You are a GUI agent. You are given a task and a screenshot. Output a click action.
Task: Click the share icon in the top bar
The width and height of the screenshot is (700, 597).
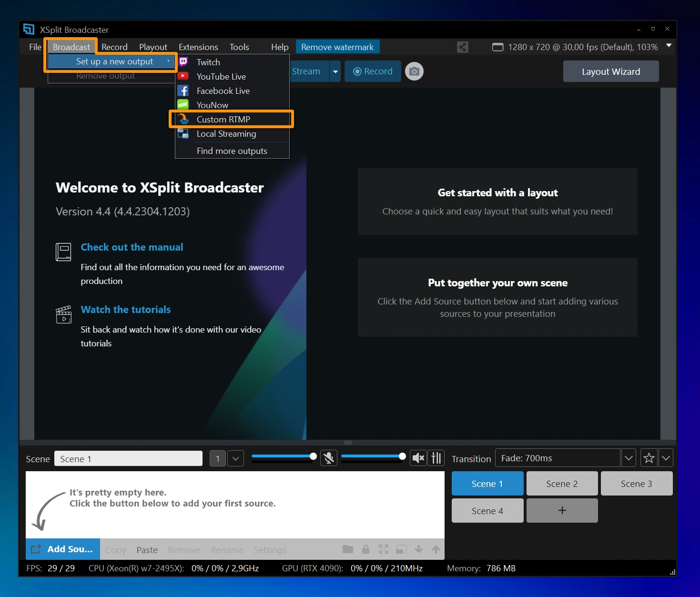(462, 47)
